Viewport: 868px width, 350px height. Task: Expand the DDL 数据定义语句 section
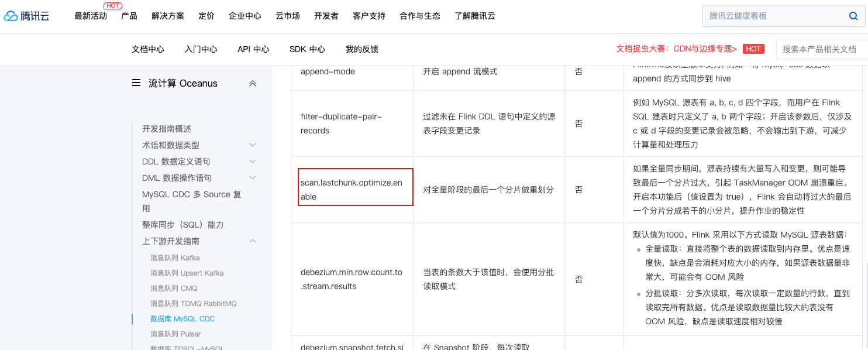pos(253,162)
